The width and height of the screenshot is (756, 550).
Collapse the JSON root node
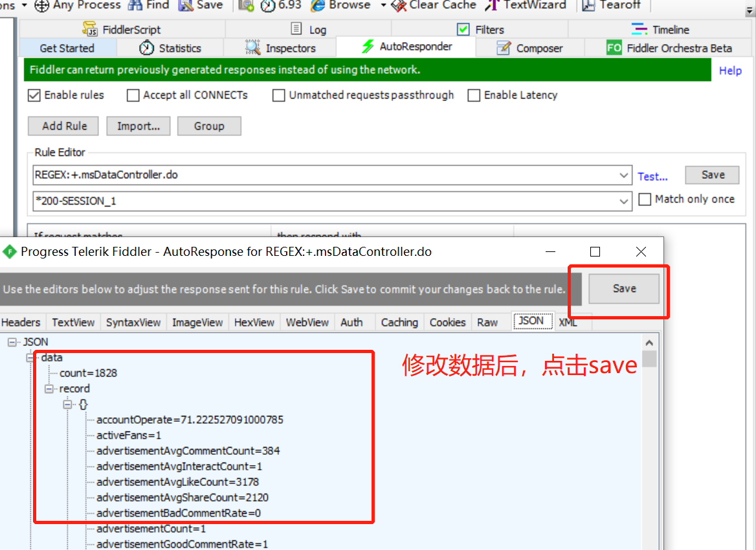point(12,342)
